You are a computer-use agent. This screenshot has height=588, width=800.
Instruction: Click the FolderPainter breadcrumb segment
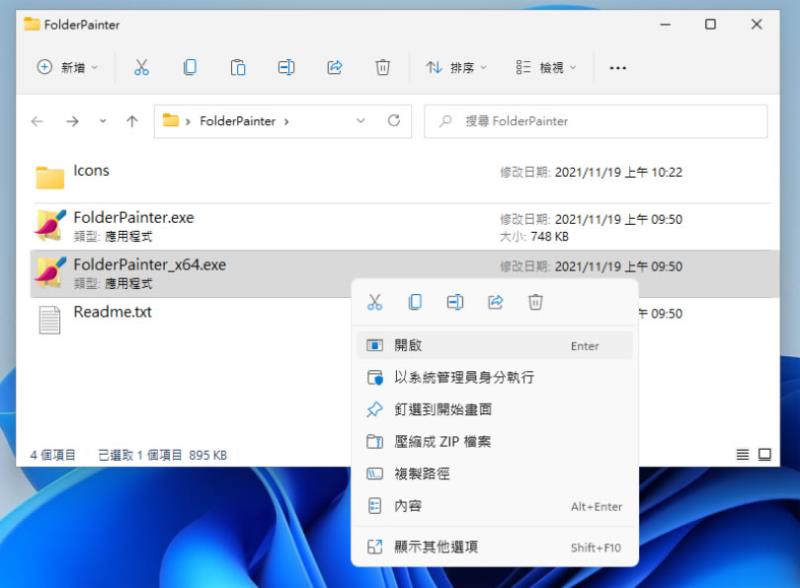pyautogui.click(x=237, y=121)
